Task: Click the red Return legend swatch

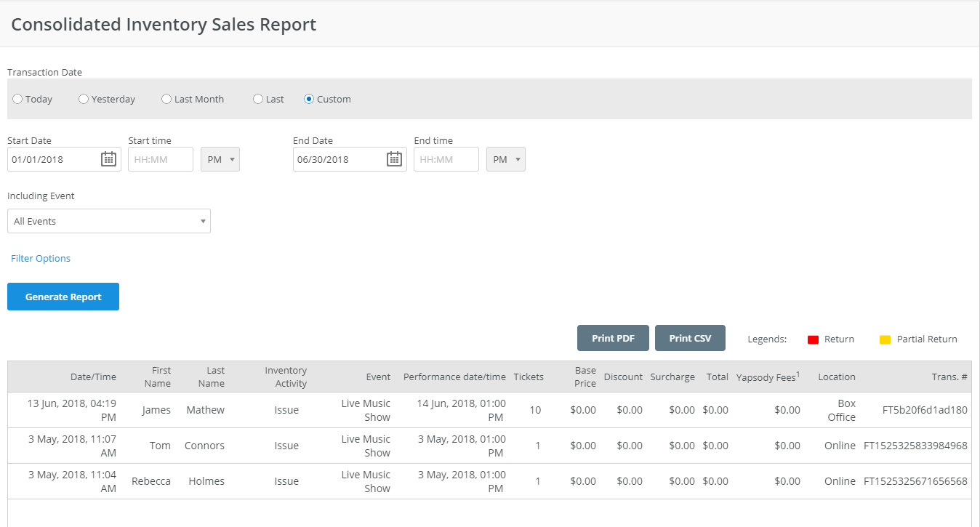Action: pos(814,339)
